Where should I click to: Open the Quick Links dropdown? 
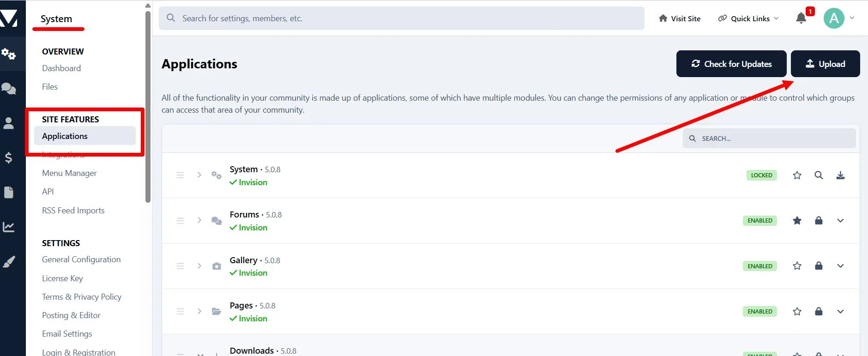tap(748, 18)
